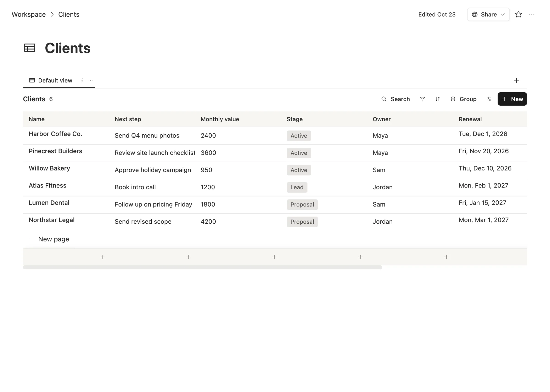
Task: Click the New button
Action: point(512,99)
